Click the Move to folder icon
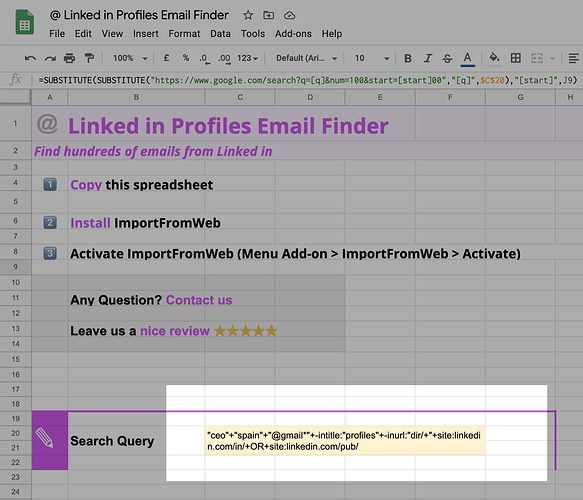This screenshot has height=500, width=583. [x=268, y=15]
